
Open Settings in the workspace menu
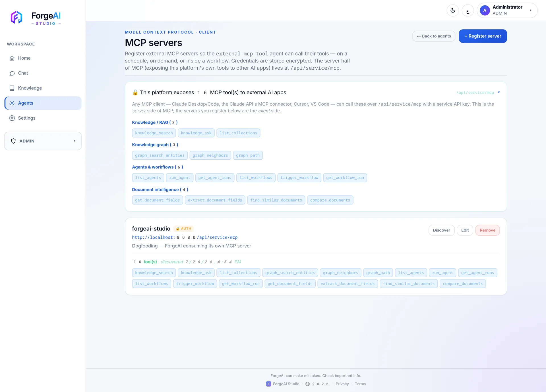tap(43, 118)
